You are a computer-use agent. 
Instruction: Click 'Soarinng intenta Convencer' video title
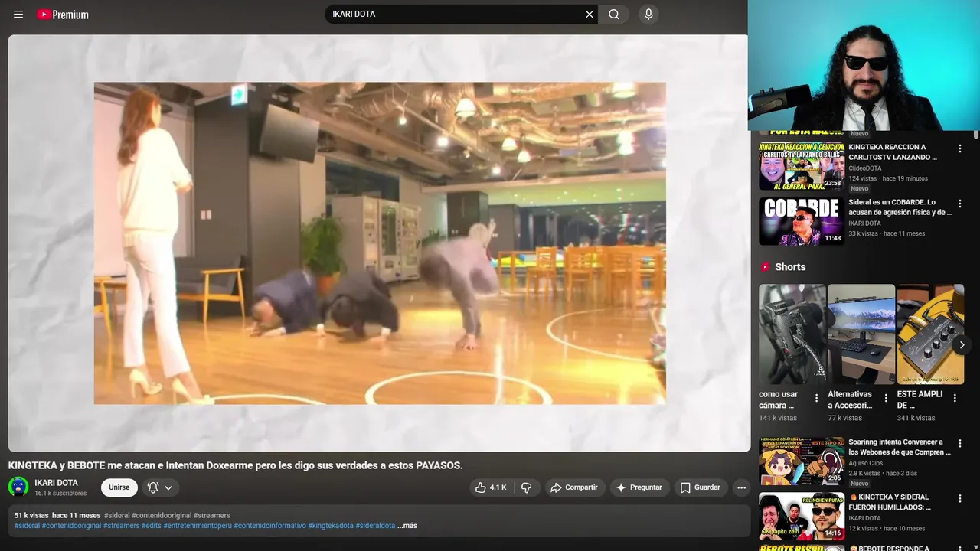[x=900, y=447]
